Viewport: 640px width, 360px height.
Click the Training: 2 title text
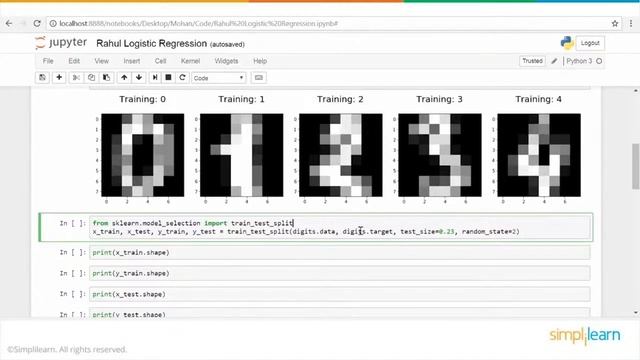[x=340, y=99]
